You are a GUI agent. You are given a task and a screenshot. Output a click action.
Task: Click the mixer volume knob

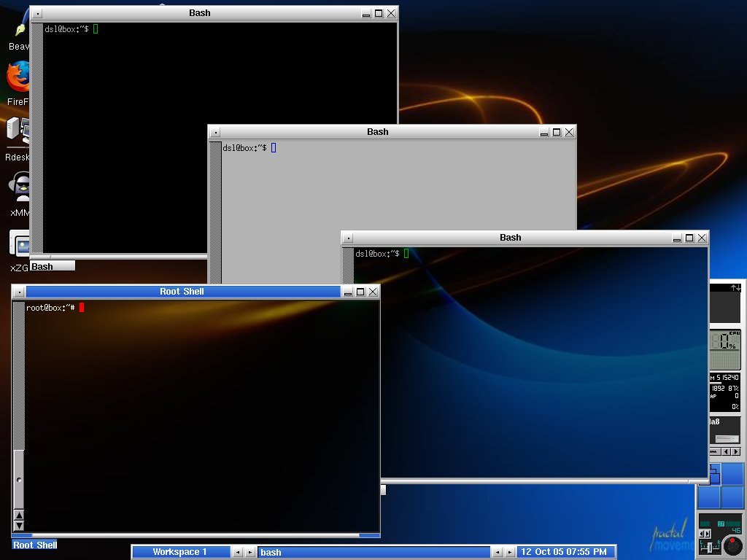(732, 545)
